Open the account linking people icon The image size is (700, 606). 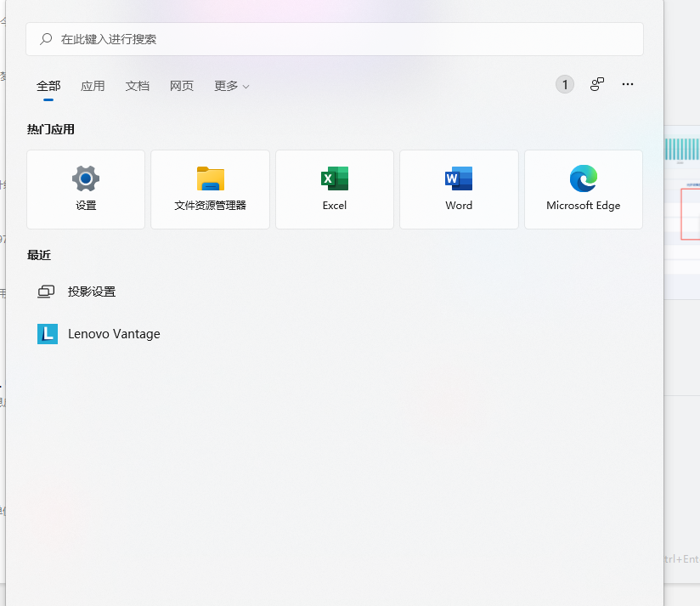[x=597, y=84]
